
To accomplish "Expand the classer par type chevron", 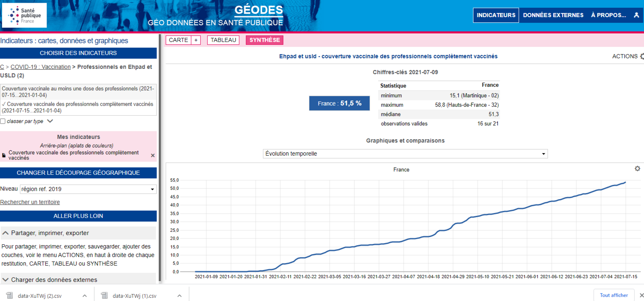I will (x=50, y=121).
